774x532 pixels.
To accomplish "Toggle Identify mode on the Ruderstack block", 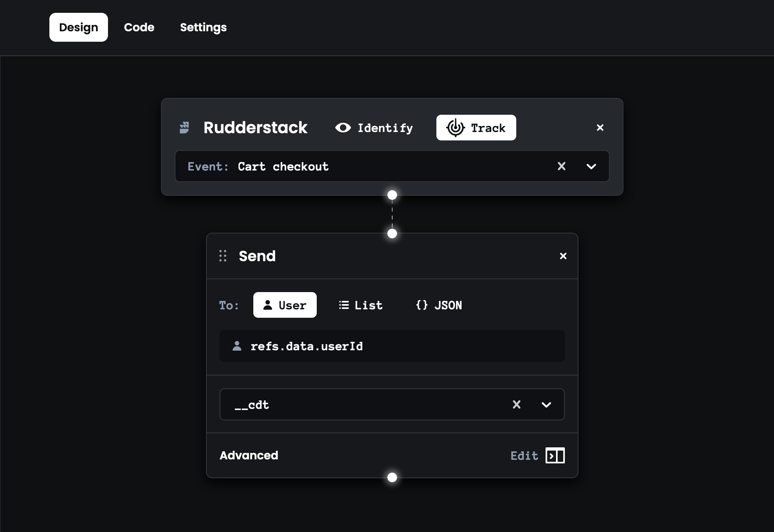I will point(373,128).
